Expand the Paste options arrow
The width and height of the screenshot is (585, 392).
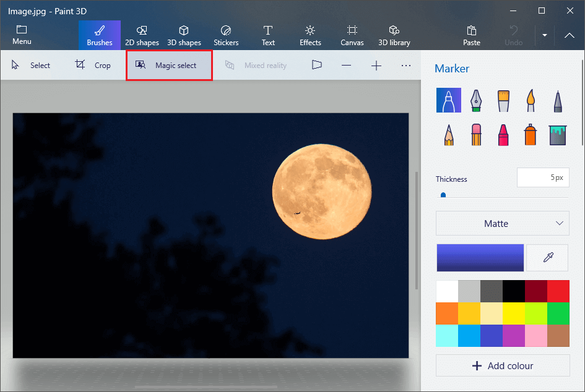click(544, 35)
